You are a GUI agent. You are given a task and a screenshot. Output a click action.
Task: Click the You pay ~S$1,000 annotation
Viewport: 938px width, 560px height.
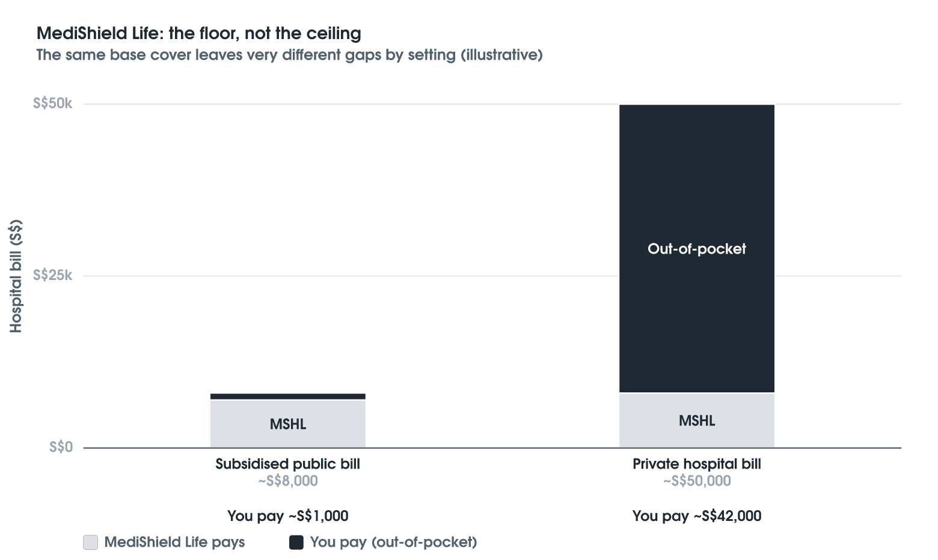point(288,516)
